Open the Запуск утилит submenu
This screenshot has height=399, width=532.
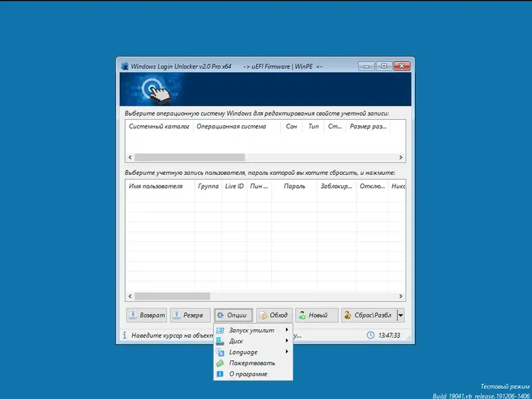pyautogui.click(x=253, y=330)
